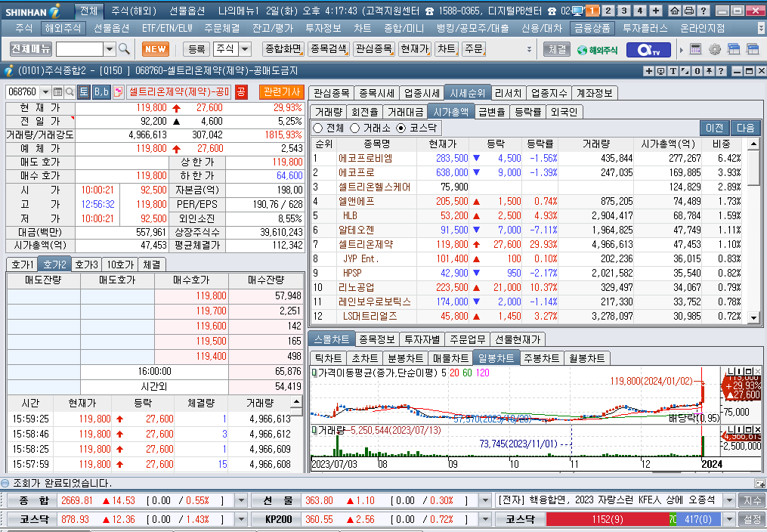Open the memo note icon beside B,b
Viewport: 767px width, 532px height.
pos(118,92)
